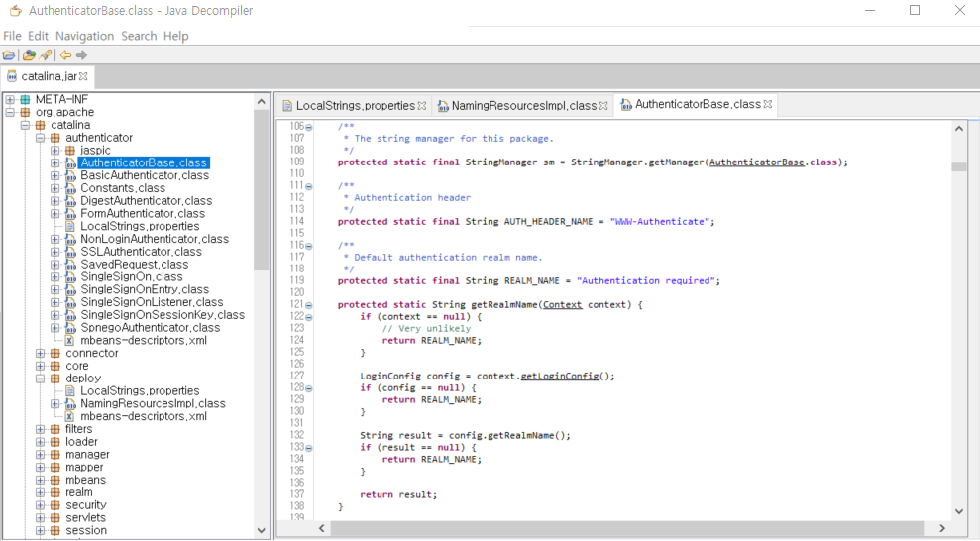Collapse the deploy package node
Viewport: 980px width, 541px height.
coord(40,379)
